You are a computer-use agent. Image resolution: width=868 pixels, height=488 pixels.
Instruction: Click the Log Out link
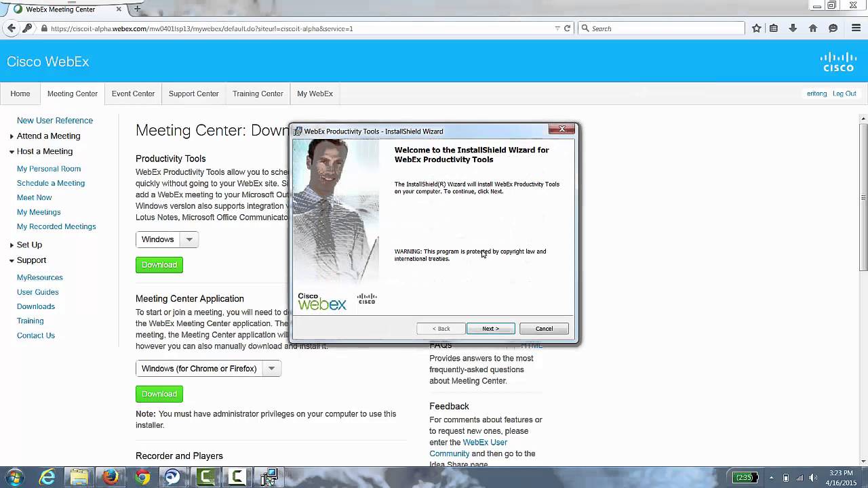(x=844, y=94)
